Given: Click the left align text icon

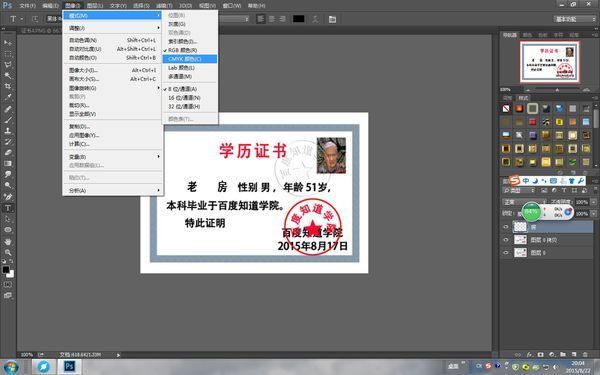Looking at the screenshot, I should pos(261,19).
